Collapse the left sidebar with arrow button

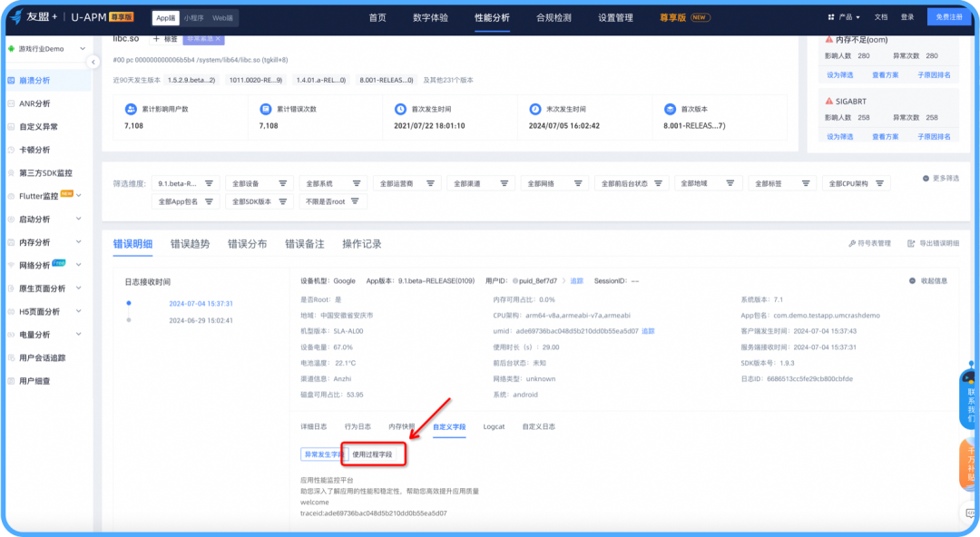coord(93,62)
